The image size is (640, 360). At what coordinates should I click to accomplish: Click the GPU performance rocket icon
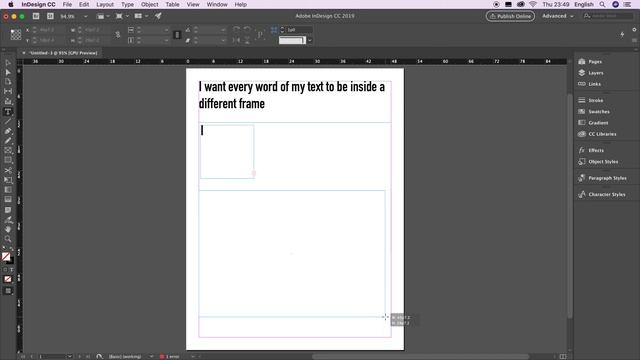coord(158,16)
